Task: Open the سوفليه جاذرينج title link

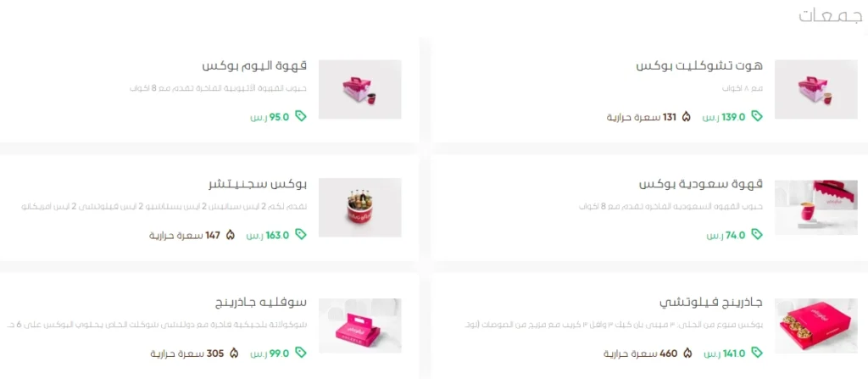Action: click(260, 303)
